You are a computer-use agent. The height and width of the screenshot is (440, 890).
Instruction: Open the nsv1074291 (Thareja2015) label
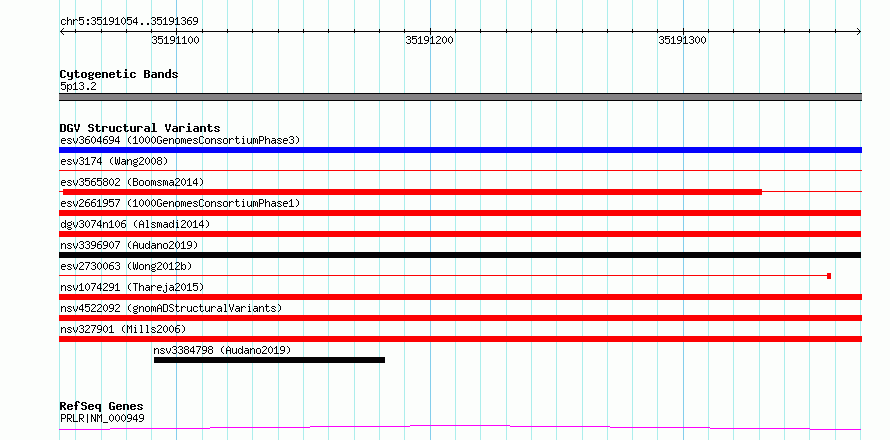[132, 287]
